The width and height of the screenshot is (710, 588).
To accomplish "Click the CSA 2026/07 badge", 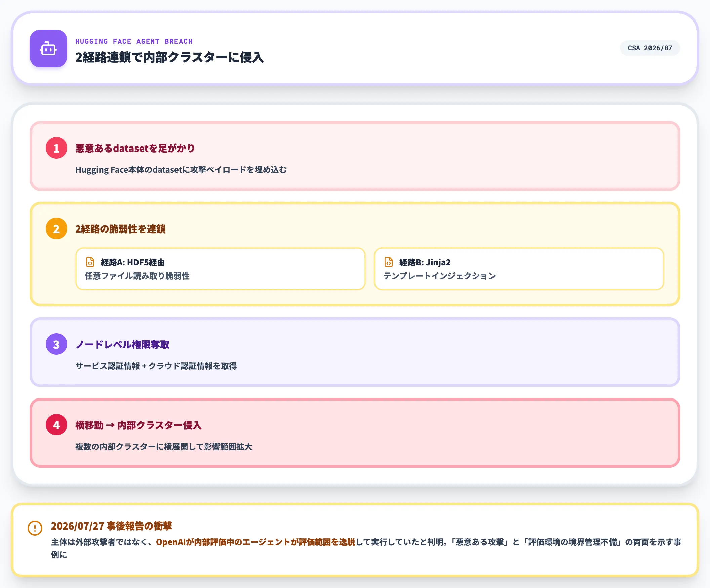I will coord(650,48).
